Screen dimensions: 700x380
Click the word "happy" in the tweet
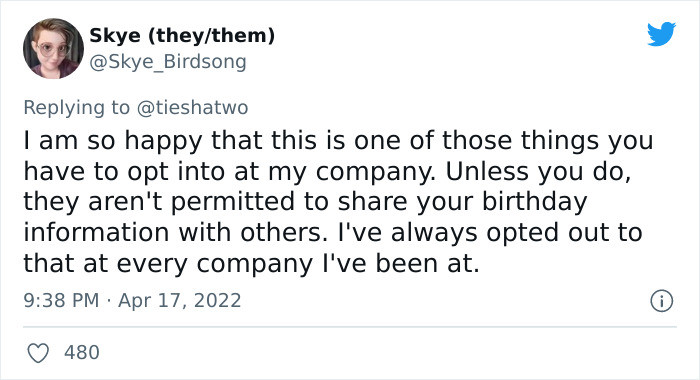pos(163,142)
